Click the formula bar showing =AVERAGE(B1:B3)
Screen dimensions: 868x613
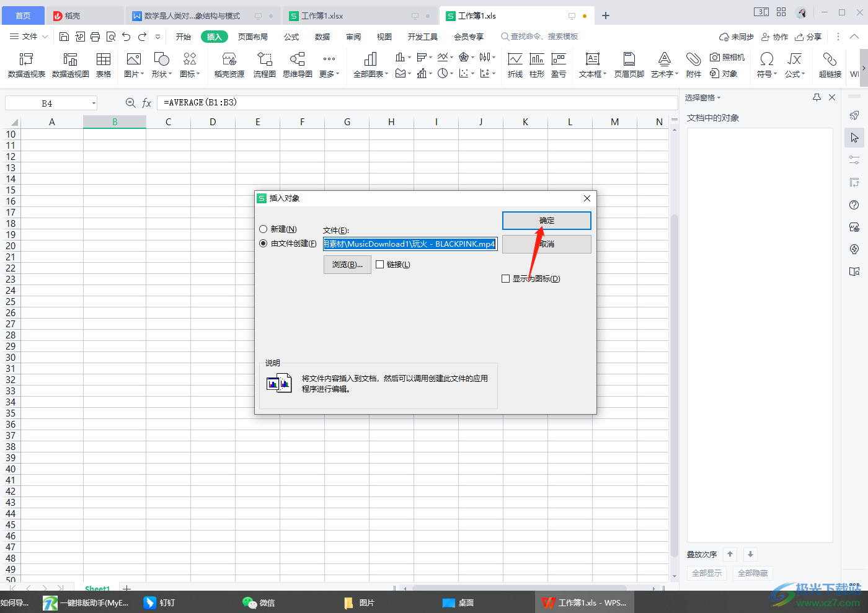pos(417,103)
